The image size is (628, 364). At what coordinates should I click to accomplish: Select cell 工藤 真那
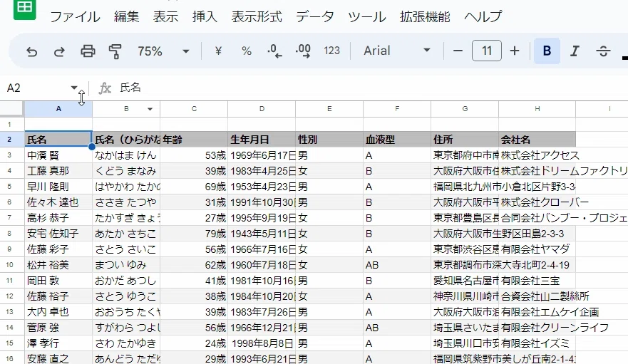point(58,171)
